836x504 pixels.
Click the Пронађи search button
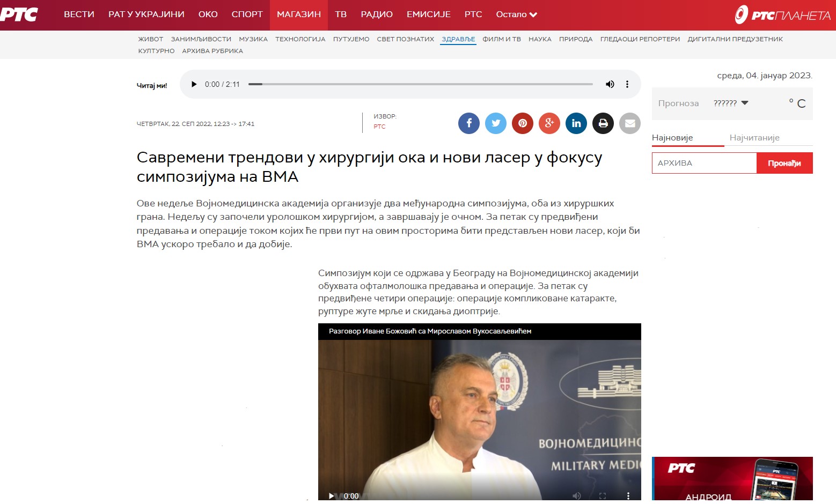tap(784, 163)
